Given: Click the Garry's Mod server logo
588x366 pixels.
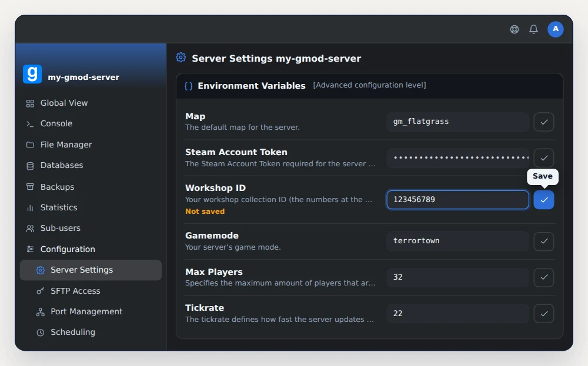Looking at the screenshot, I should click(x=32, y=74).
